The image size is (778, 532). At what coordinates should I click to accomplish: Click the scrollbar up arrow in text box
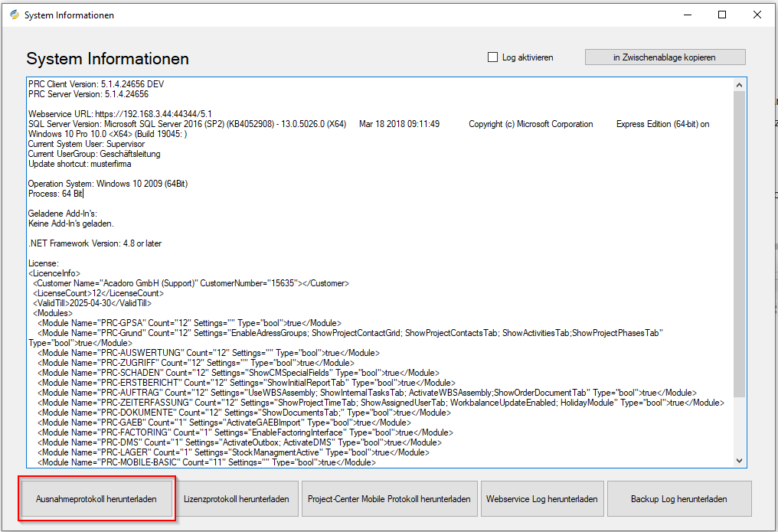739,83
